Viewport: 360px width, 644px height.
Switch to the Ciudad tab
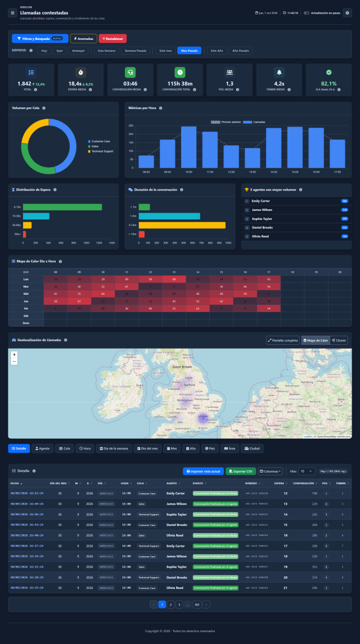point(252,448)
